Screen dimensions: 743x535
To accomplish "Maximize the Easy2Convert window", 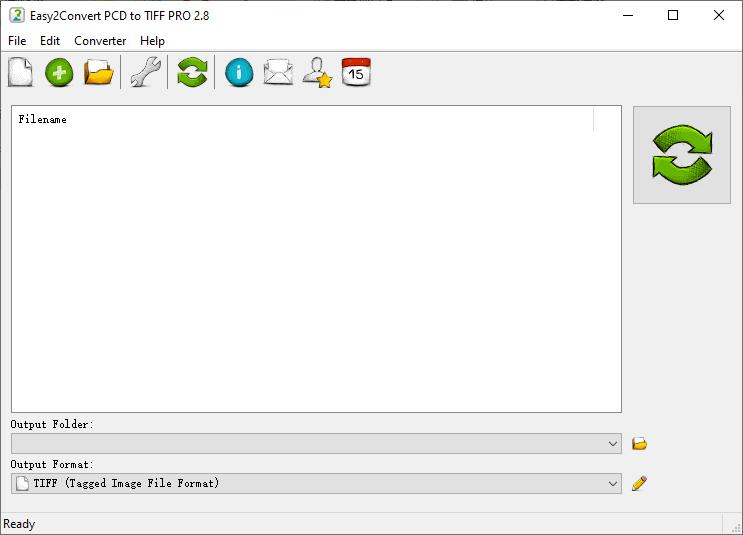I will 673,15.
